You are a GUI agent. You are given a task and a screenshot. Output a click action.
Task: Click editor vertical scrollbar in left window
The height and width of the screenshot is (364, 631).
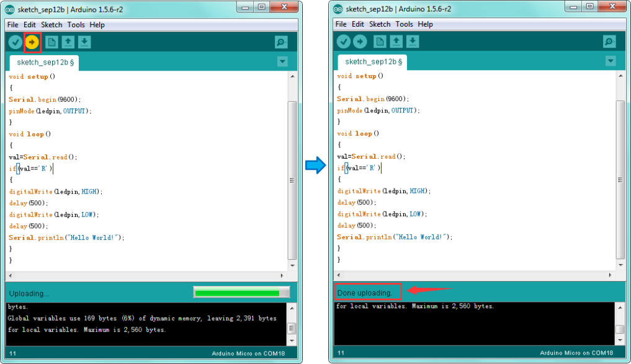click(293, 180)
